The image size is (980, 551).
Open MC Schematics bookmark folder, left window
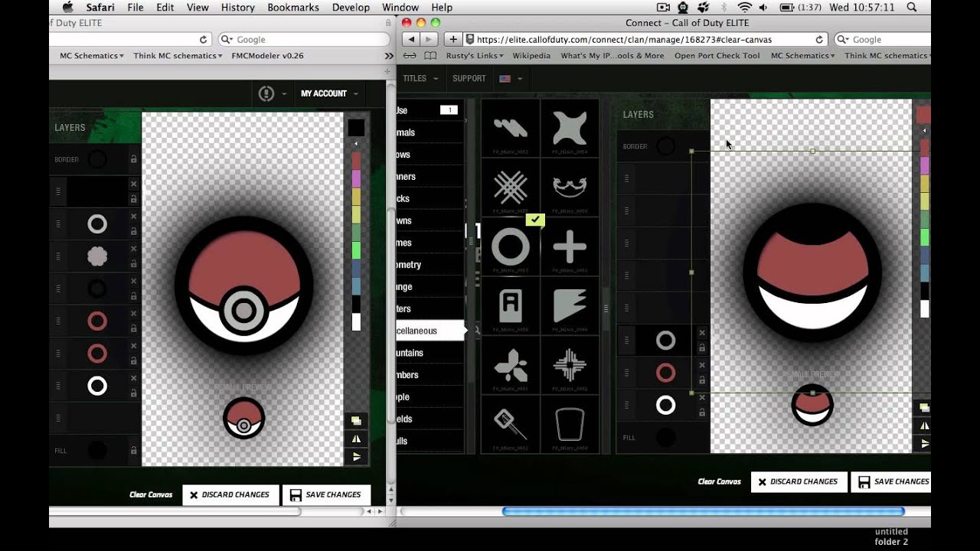92,56
